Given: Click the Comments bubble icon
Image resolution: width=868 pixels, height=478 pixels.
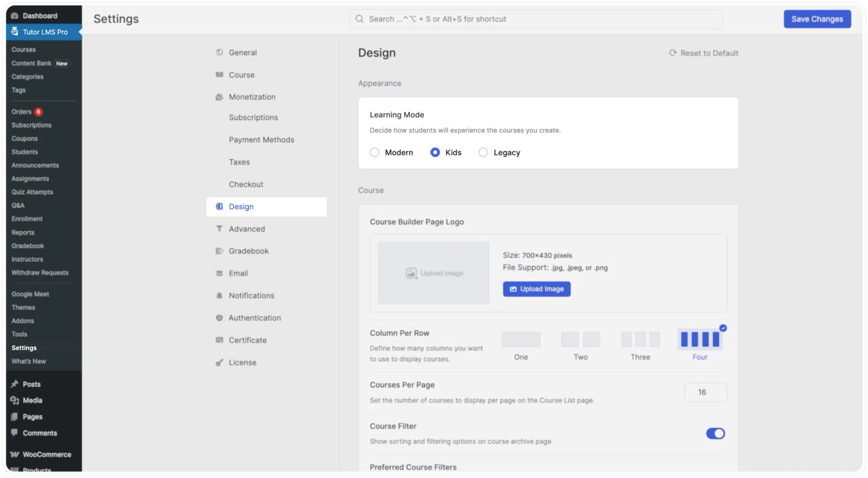Looking at the screenshot, I should (x=15, y=433).
